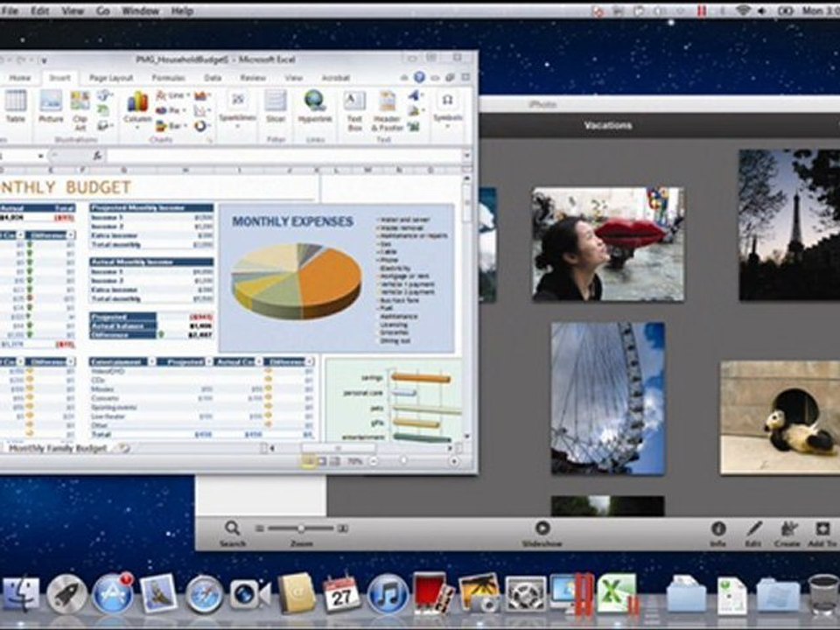Viewport: 840px width, 630px height.
Task: Open Clip Art in the Excel ribbon
Action: click(x=80, y=111)
